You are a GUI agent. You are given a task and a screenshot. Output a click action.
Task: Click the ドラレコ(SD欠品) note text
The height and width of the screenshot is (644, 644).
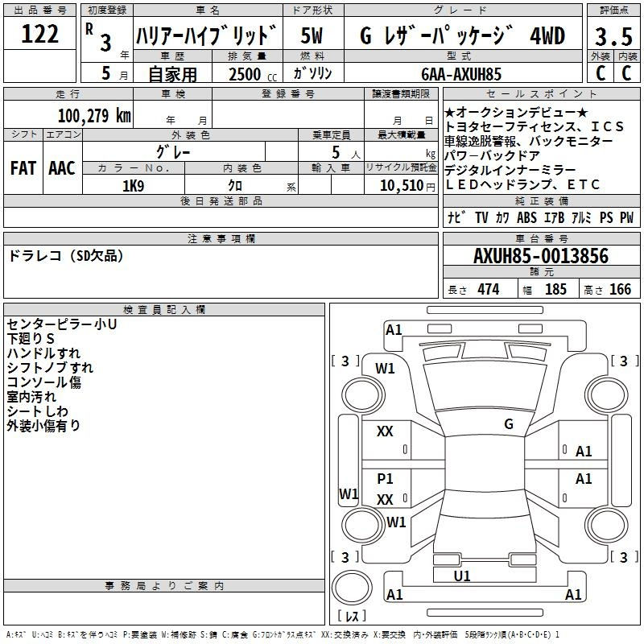66,256
